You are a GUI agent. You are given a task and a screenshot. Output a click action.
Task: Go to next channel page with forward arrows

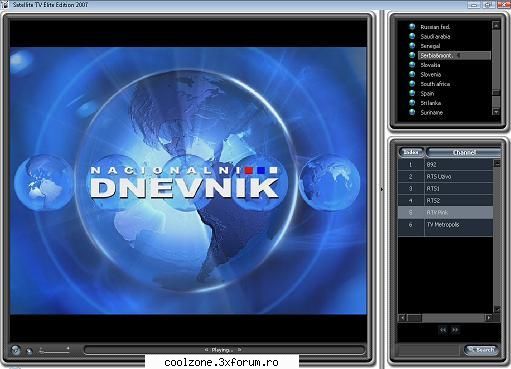[x=455, y=330]
